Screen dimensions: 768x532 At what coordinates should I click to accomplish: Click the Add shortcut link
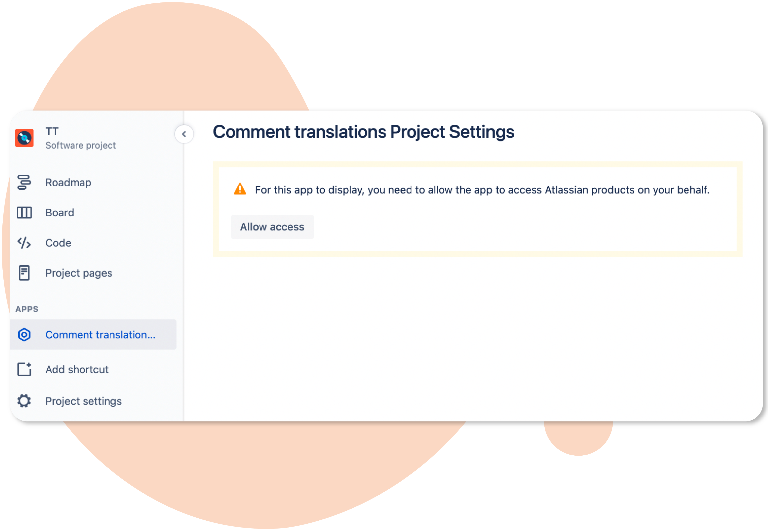pos(77,369)
